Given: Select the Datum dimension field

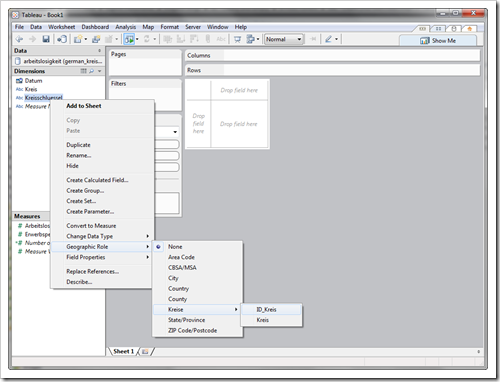Looking at the screenshot, I should tap(33, 81).
